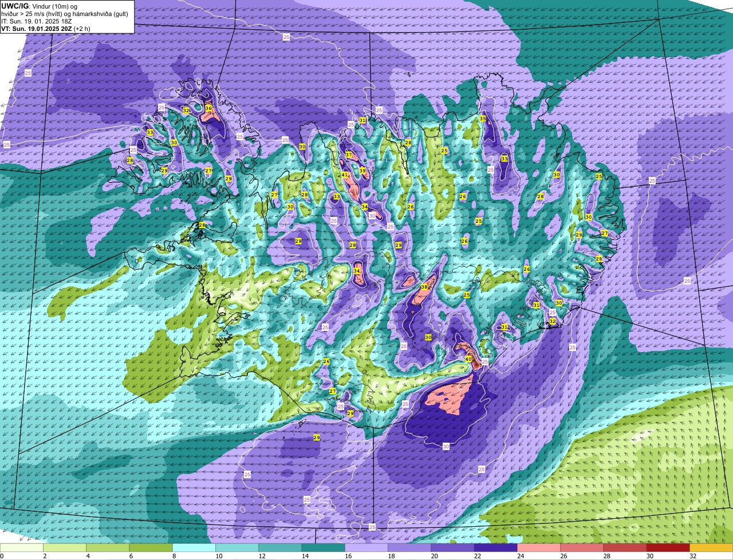This screenshot has width=733, height=560.
Task: Click the yellow gust label 36
Action: click(x=208, y=108)
